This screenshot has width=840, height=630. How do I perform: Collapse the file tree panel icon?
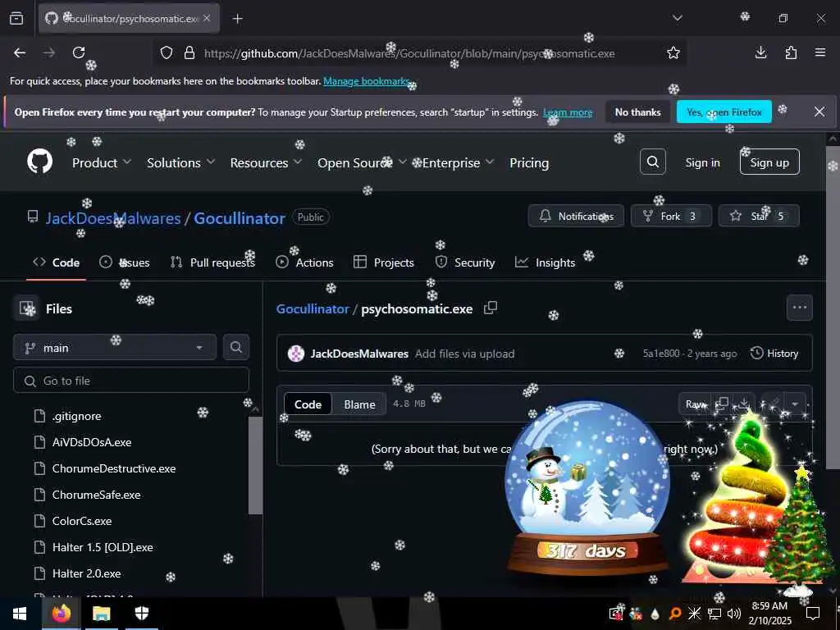point(26,308)
